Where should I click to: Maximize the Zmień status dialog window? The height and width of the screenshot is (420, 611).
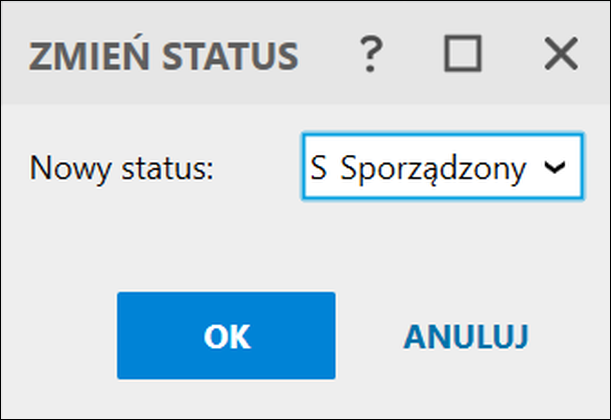coord(463,54)
